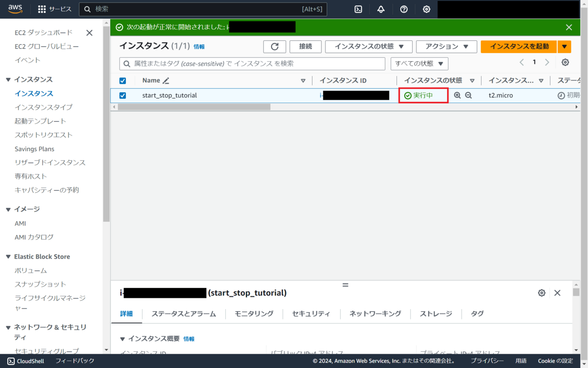Open the notifications bell icon
The width and height of the screenshot is (588, 368).
pos(381,9)
